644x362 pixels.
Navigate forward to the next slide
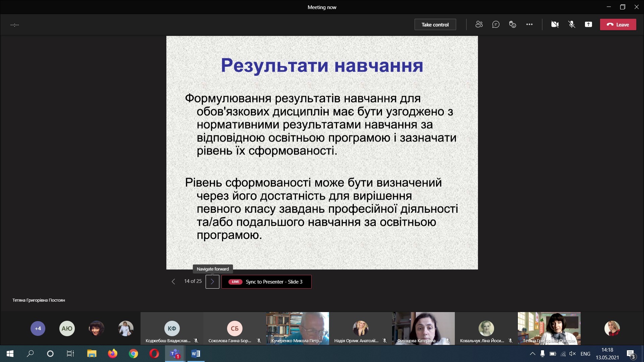pos(212,282)
